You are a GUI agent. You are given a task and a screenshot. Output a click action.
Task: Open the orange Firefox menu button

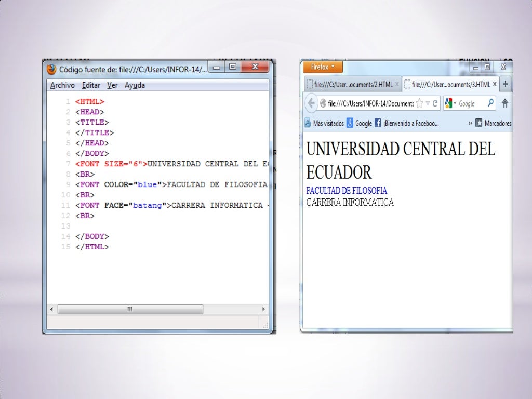click(x=323, y=67)
